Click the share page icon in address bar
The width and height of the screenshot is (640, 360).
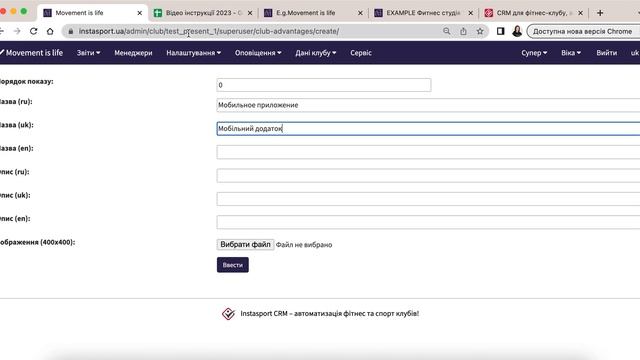463,31
